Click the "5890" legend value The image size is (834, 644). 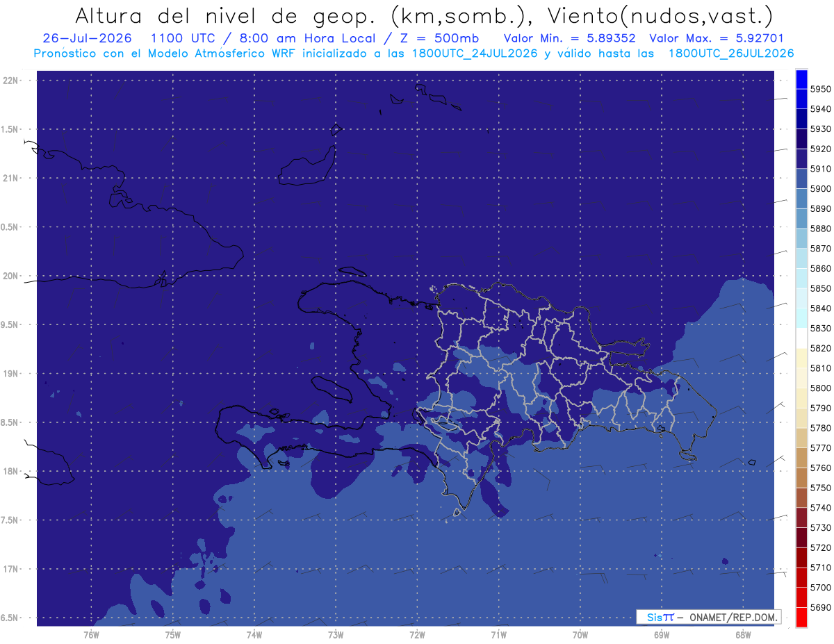pyautogui.click(x=820, y=208)
